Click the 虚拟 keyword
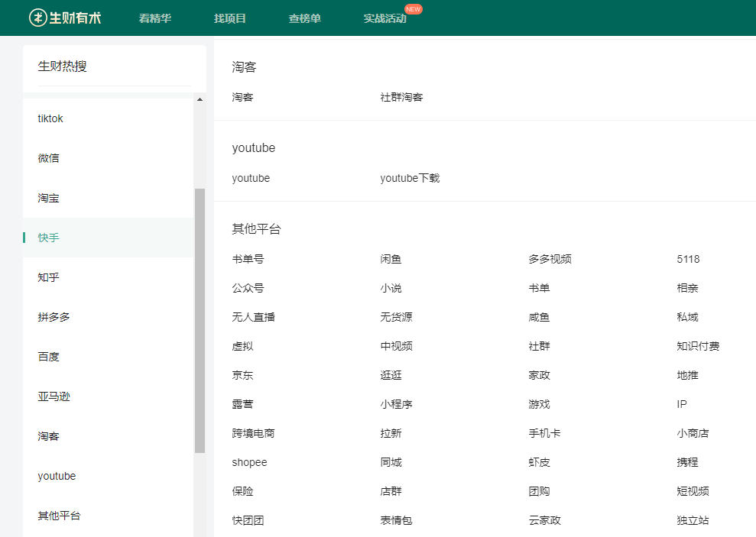 [242, 346]
